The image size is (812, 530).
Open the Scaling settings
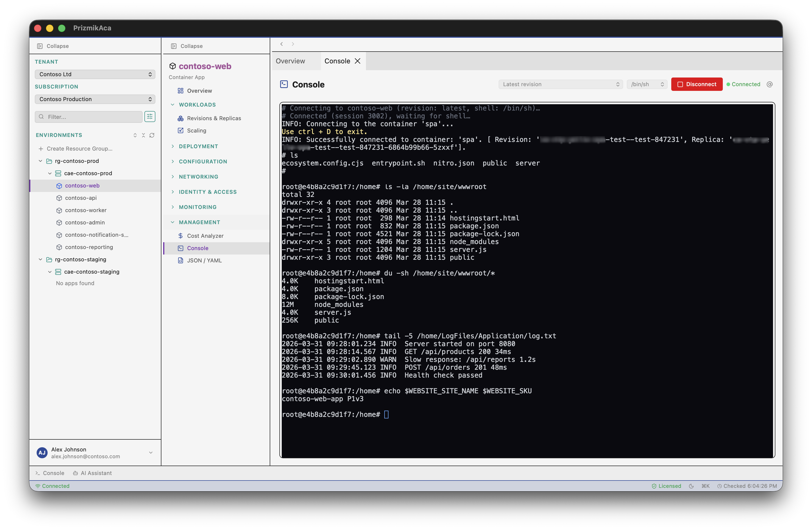point(196,130)
